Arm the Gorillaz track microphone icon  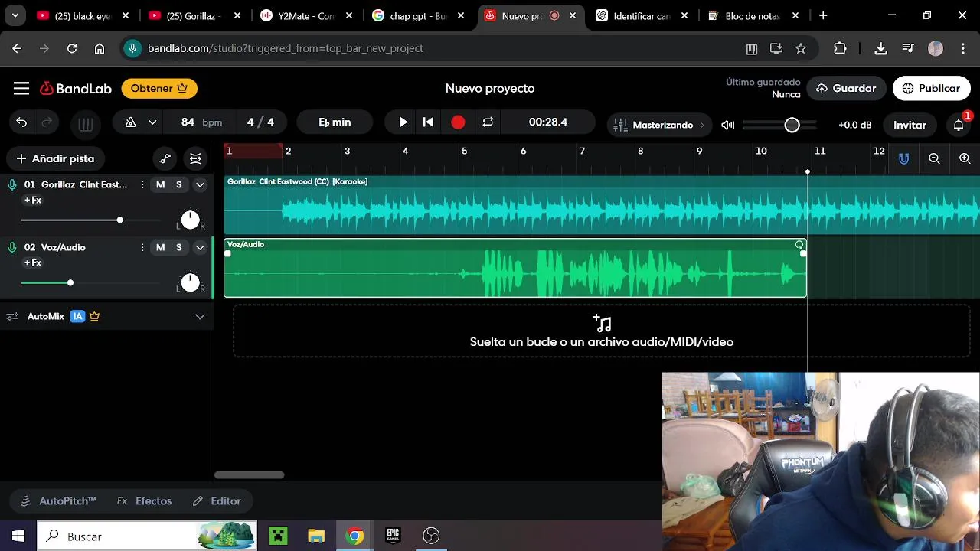pos(12,184)
